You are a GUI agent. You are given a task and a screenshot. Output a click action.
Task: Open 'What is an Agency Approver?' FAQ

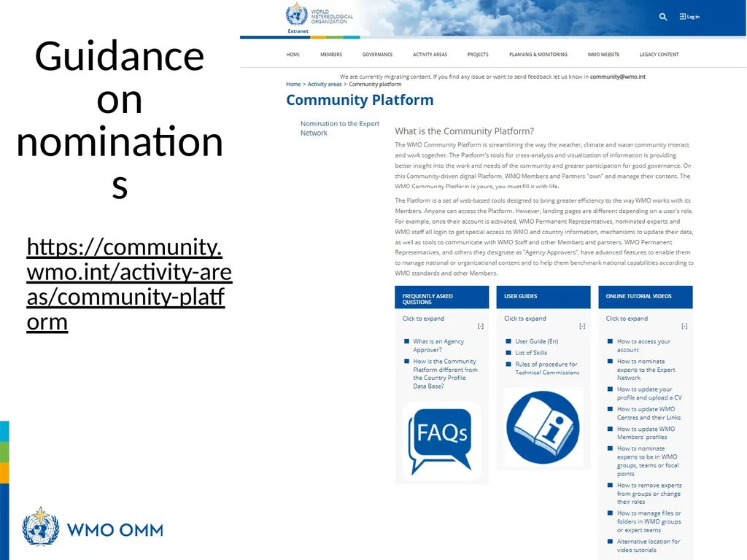(438, 346)
